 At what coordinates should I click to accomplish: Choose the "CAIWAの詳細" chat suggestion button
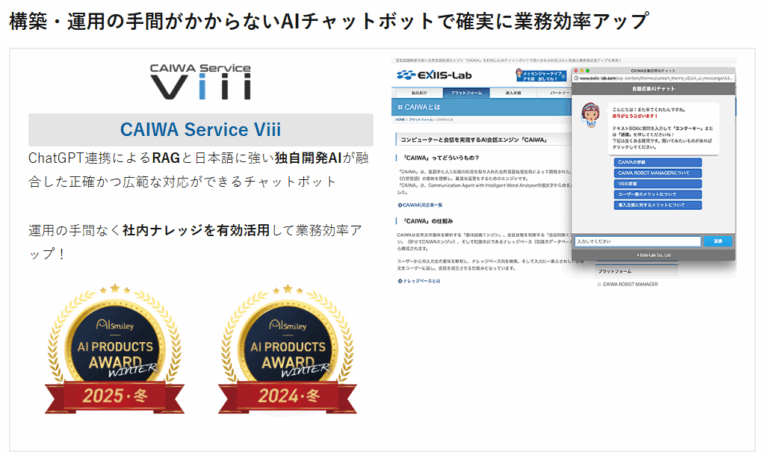[x=657, y=162]
